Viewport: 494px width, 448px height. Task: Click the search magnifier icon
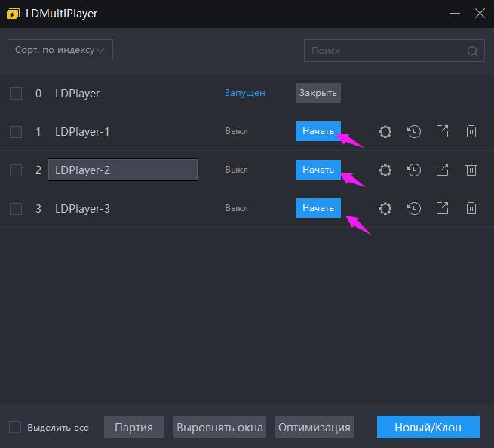(x=473, y=51)
